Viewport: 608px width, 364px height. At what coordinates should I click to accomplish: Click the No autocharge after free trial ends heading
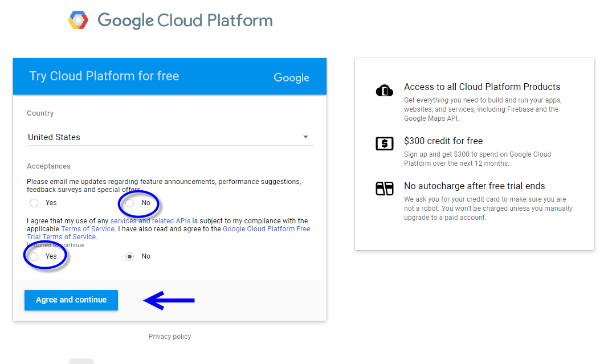474,186
